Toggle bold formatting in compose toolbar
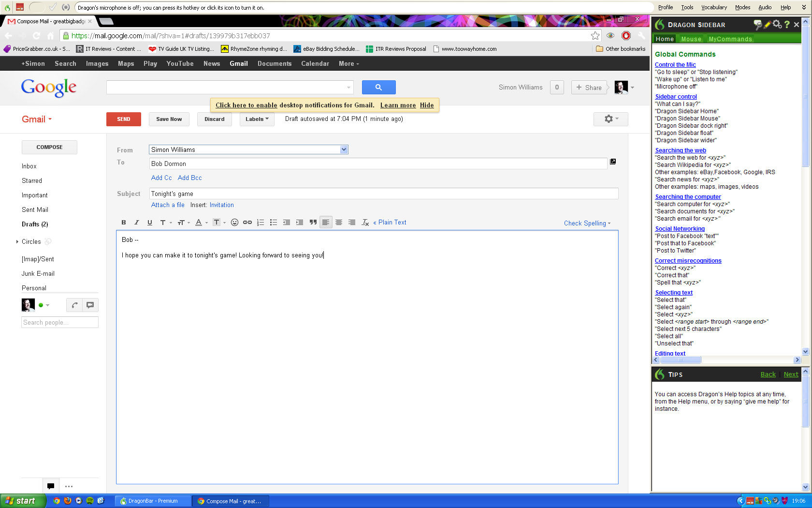The image size is (812, 508). click(124, 223)
